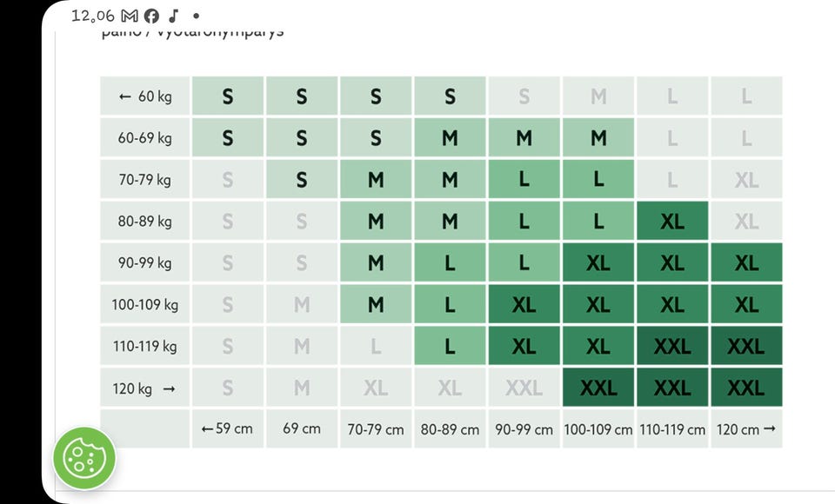Select the "← 60 kg" row header
The width and height of the screenshot is (835, 504).
click(x=145, y=96)
